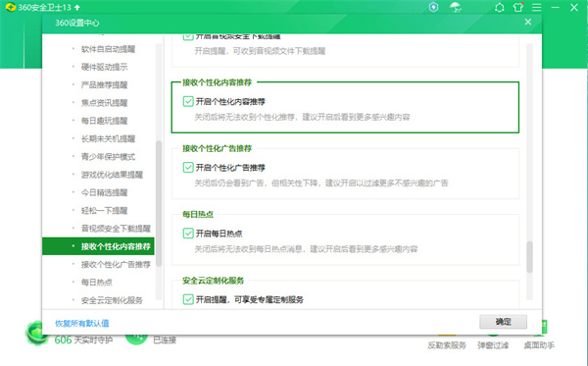Click the 已连接 status text in main window
The width and height of the screenshot is (588, 366).
pos(165,340)
